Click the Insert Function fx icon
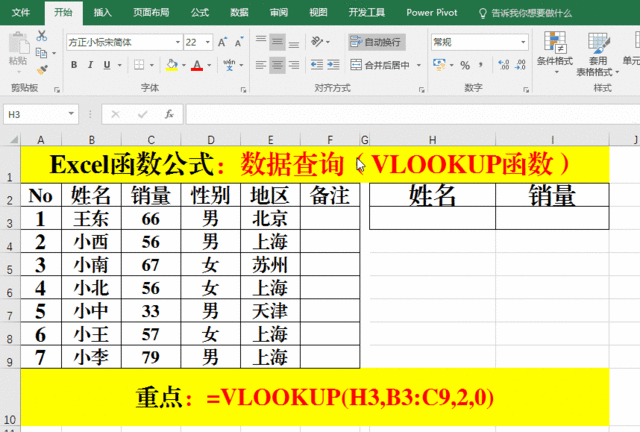 pyautogui.click(x=169, y=114)
